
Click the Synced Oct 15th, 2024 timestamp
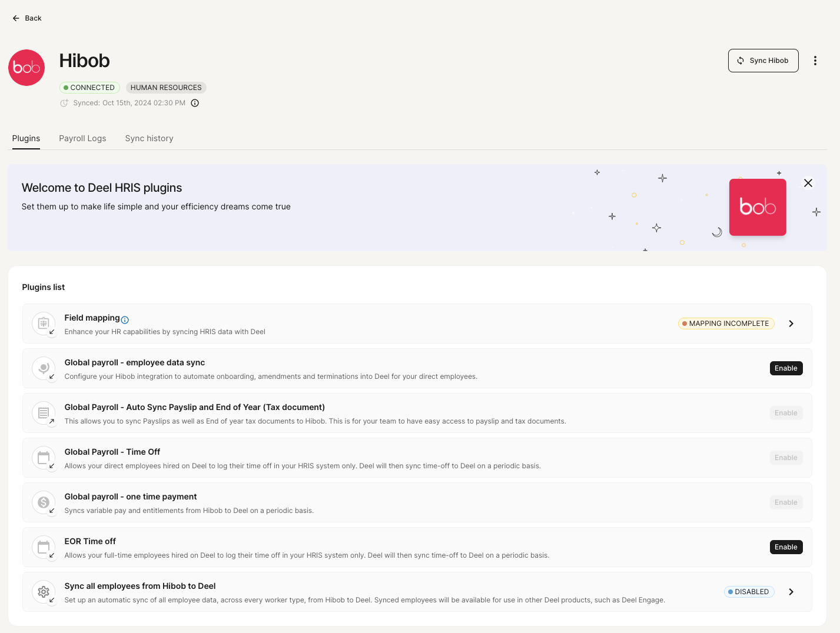pyautogui.click(x=130, y=103)
